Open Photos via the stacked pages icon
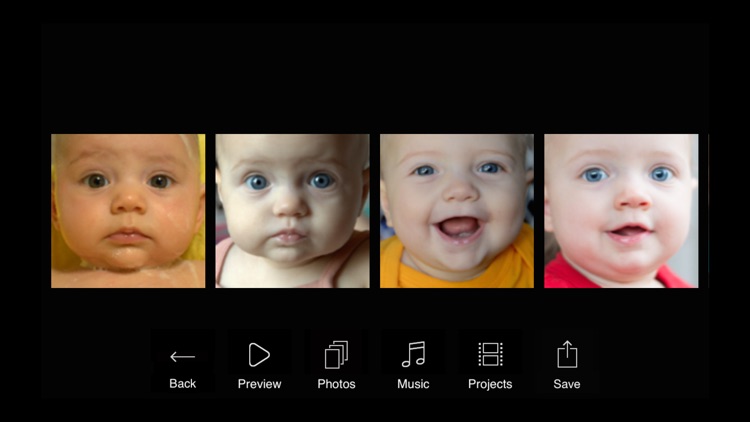 (x=336, y=355)
